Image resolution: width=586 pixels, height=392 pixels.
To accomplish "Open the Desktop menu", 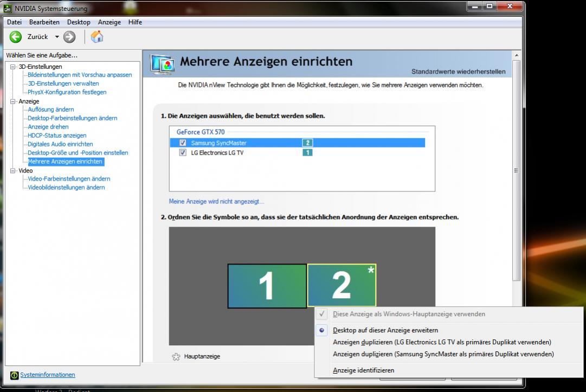I will click(79, 22).
